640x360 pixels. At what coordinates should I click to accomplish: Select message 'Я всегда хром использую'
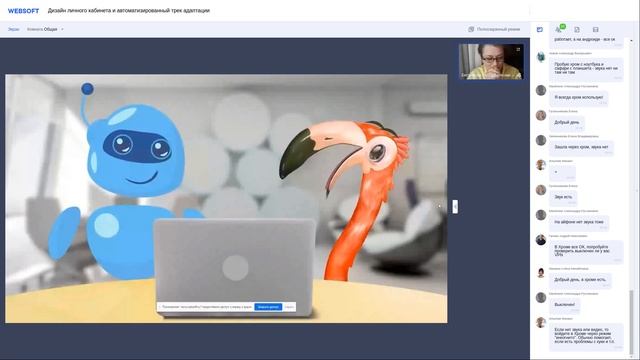[579, 98]
